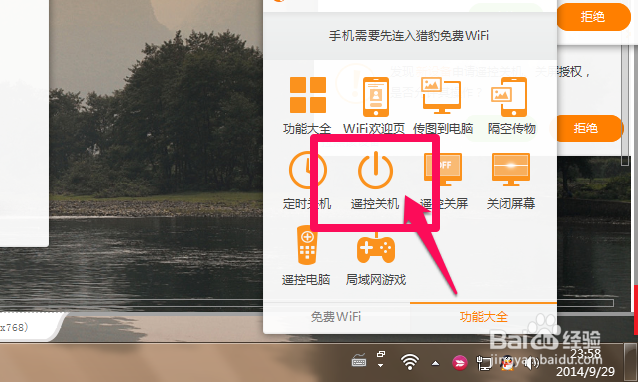This screenshot has width=638, height=382.
Task: Open the 隔空传物 icon
Action: click(x=509, y=97)
